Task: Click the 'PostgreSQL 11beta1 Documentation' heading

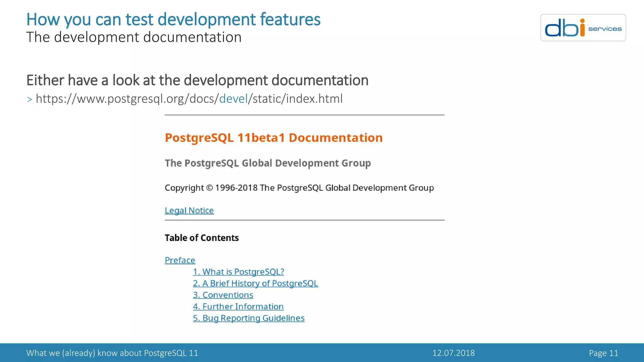Action: (274, 138)
